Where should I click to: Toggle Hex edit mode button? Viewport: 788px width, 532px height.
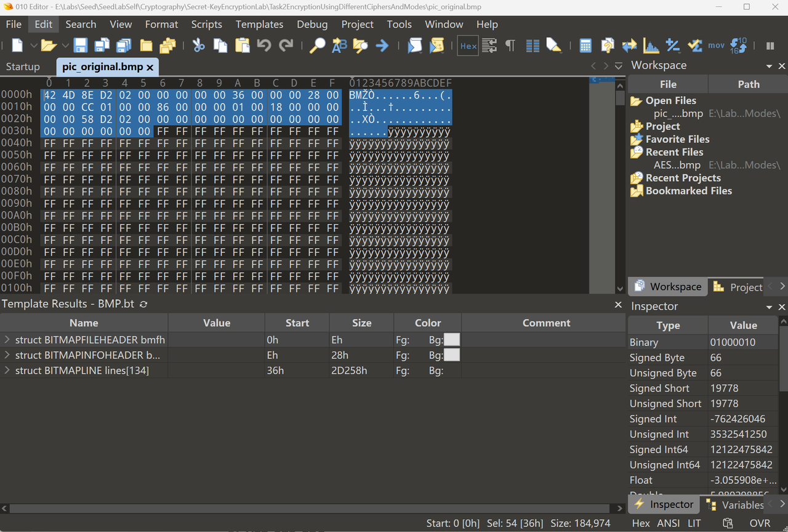[468, 46]
